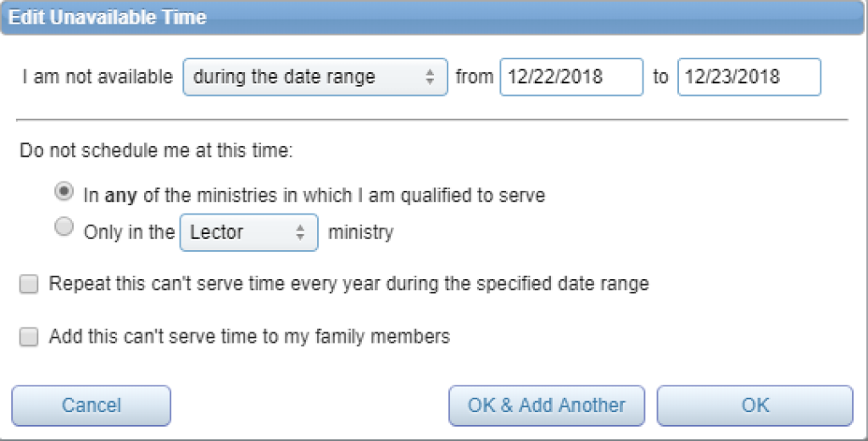Enable repeat every year checkbox
The height and width of the screenshot is (441, 868).
tap(29, 284)
